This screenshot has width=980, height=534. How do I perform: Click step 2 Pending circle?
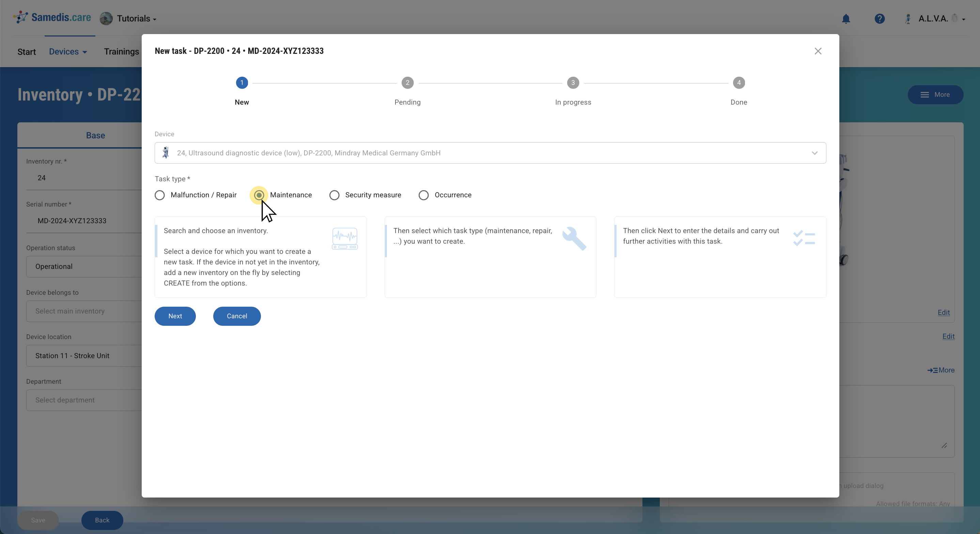click(x=407, y=82)
